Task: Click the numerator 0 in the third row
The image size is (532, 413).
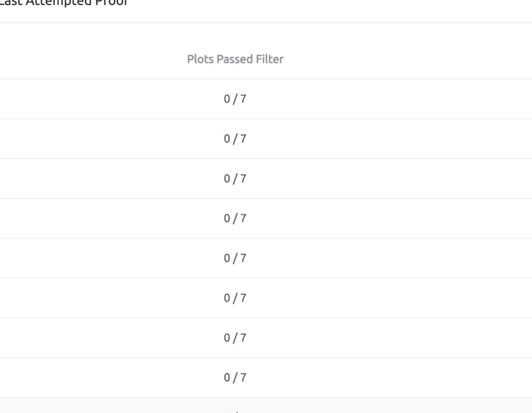Action: tap(227, 179)
